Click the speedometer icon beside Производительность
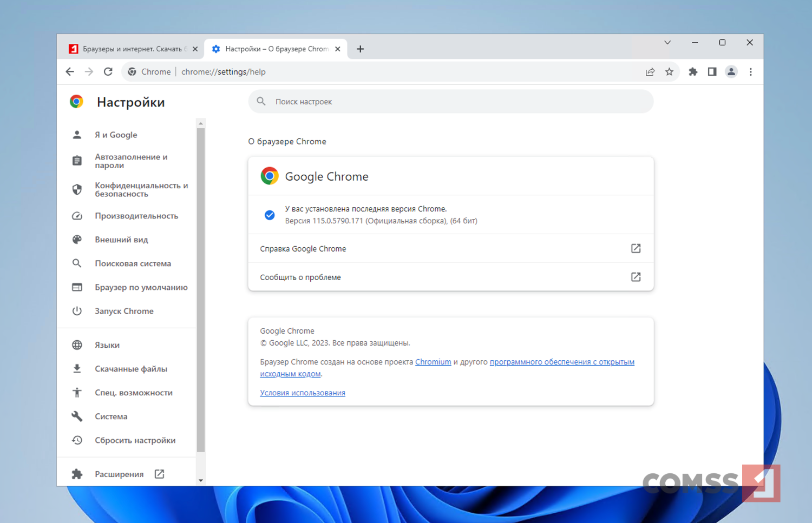Screen dimensions: 812x523 click(x=77, y=215)
